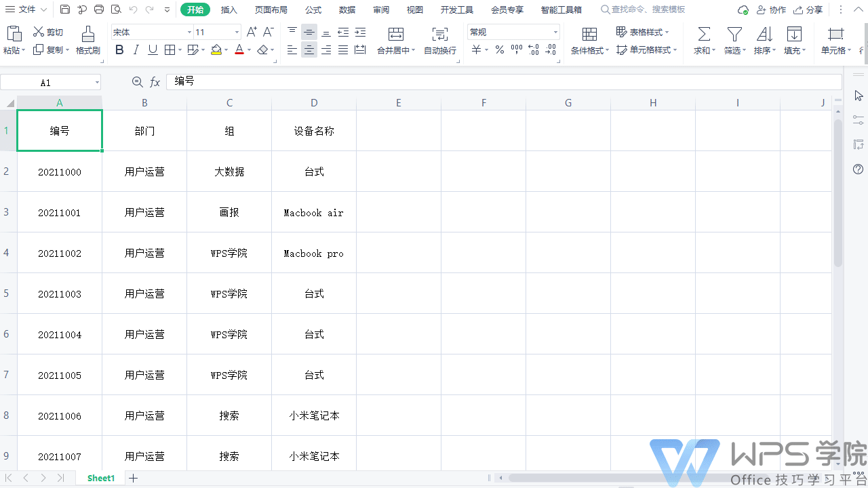The width and height of the screenshot is (868, 488).
Task: Expand the Name Box dropdown arrow
Action: click(97, 83)
